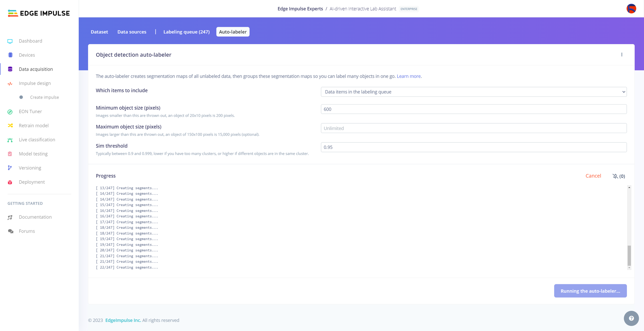This screenshot has width=644, height=331.
Task: Switch to the Data sources tab
Action: click(132, 32)
